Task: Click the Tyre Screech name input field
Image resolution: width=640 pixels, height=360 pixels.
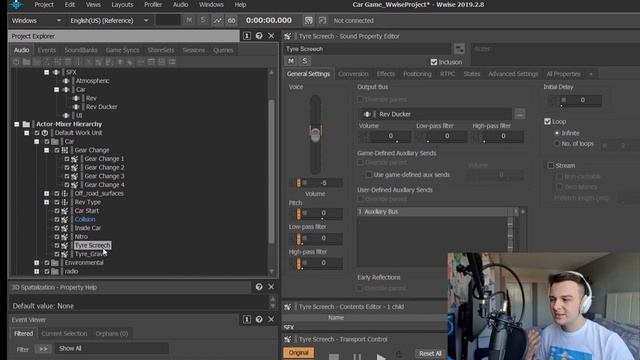Action: (367, 49)
